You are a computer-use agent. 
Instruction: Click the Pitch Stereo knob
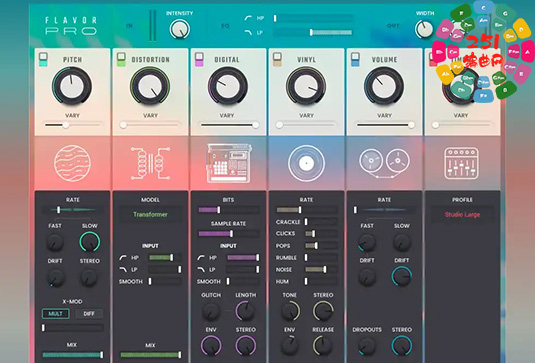pyautogui.click(x=89, y=277)
